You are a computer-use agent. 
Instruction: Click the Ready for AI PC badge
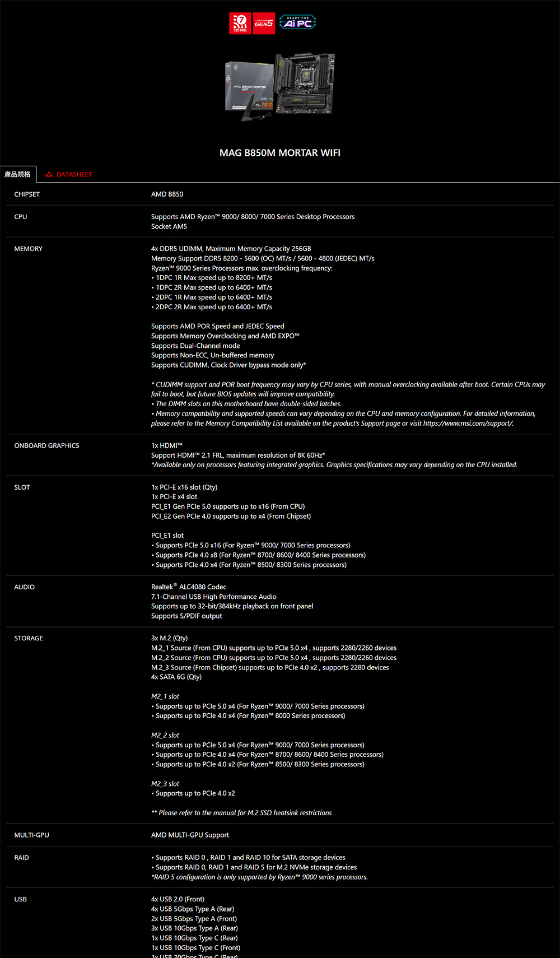[298, 22]
